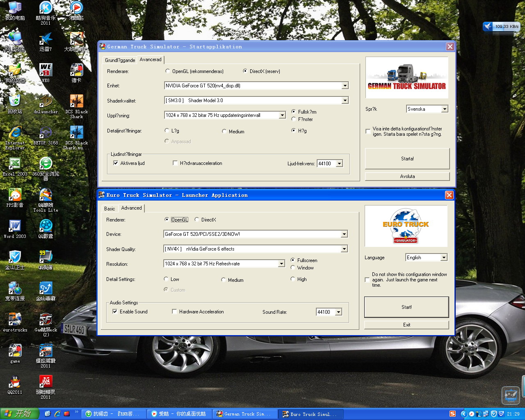Open 我的文档 folder icon
This screenshot has width=525, height=420.
click(15, 73)
